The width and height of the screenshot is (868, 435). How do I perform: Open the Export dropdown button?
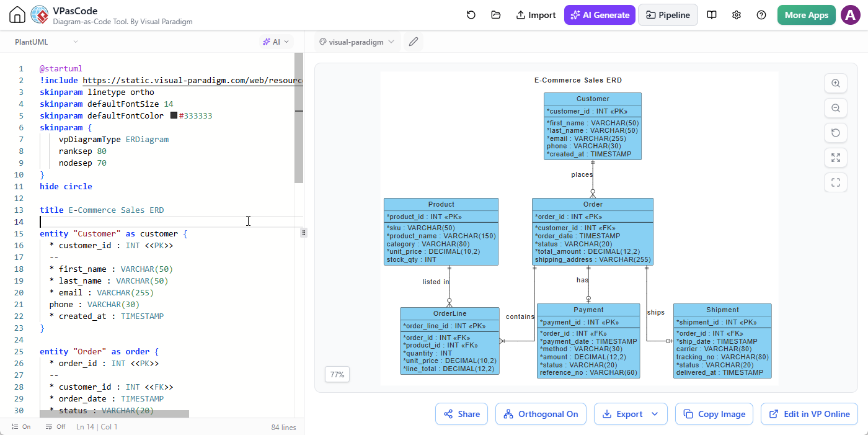631,414
